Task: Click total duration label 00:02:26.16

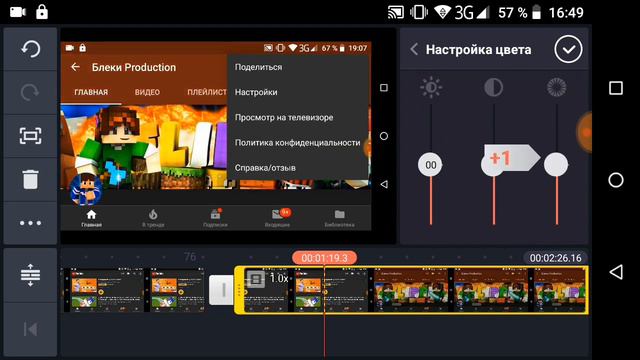Action: (556, 258)
